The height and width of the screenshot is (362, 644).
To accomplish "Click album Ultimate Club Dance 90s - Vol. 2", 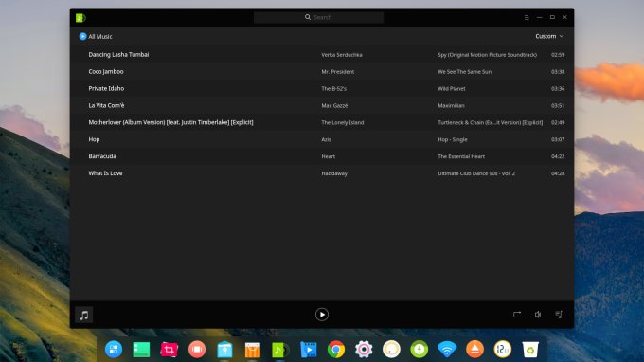I will 476,173.
